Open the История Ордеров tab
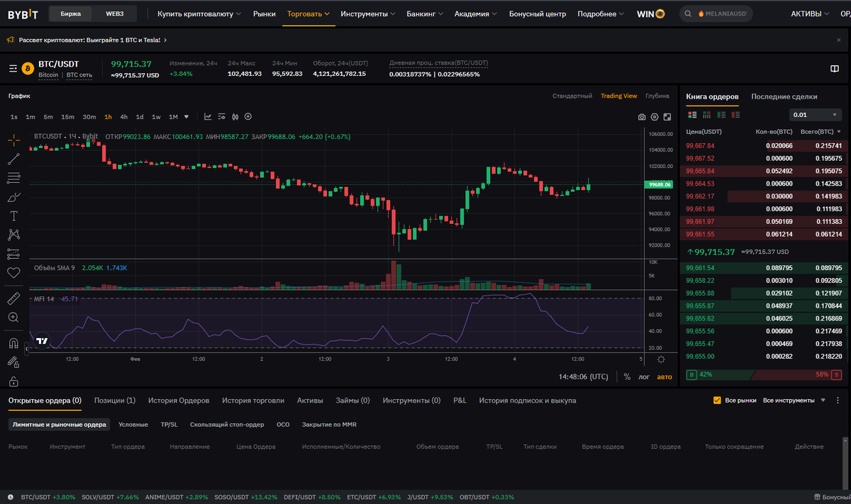The height and width of the screenshot is (504, 851). [x=179, y=401]
